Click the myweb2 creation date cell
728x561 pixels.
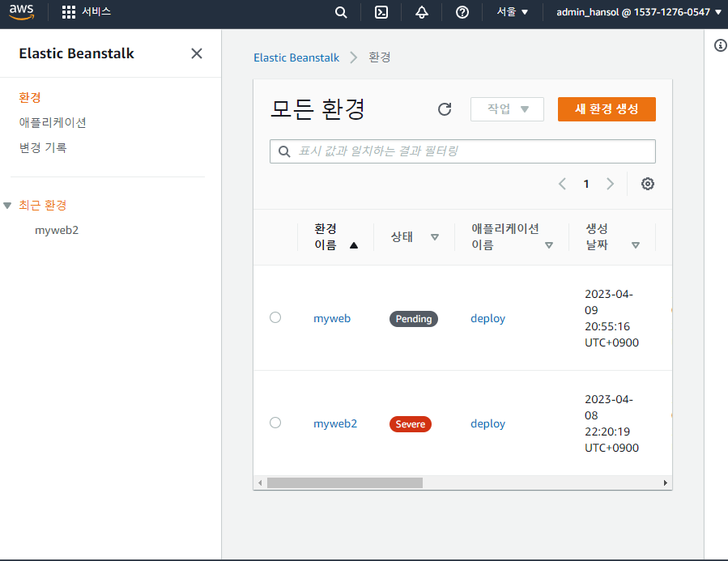(611, 423)
